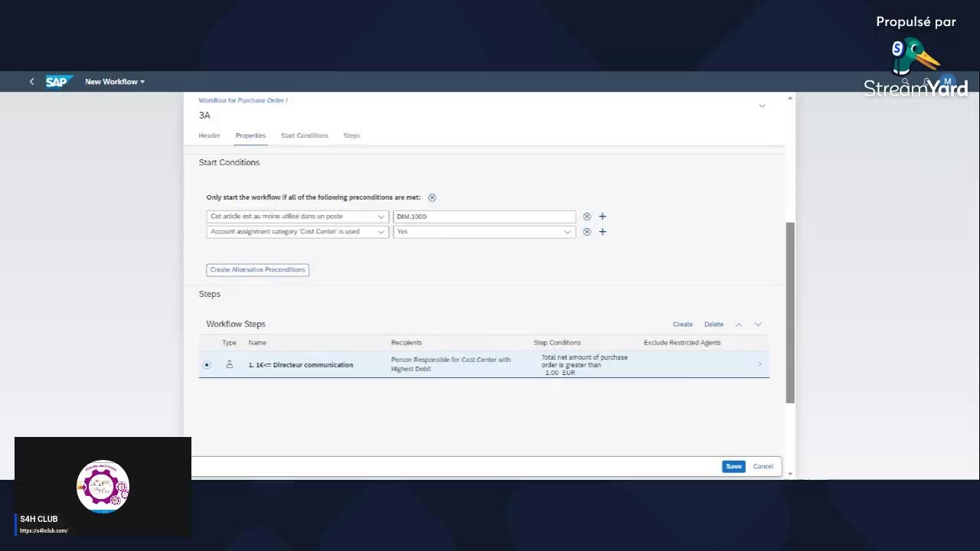
Task: Click the person type icon in step row
Action: tap(229, 364)
